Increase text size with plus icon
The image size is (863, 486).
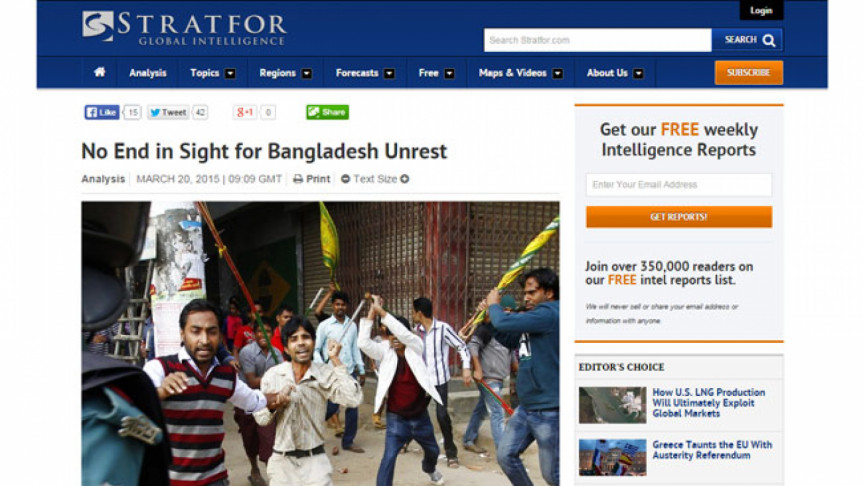[405, 179]
